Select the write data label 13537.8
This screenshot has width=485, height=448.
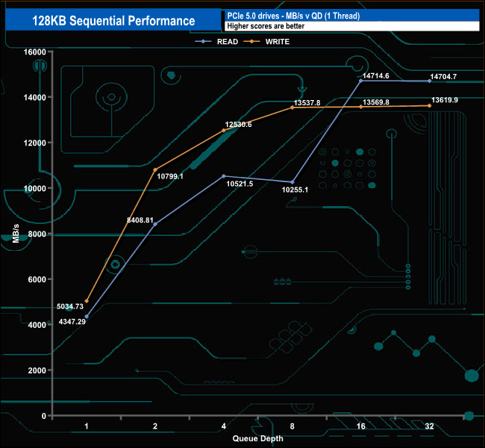pos(307,103)
